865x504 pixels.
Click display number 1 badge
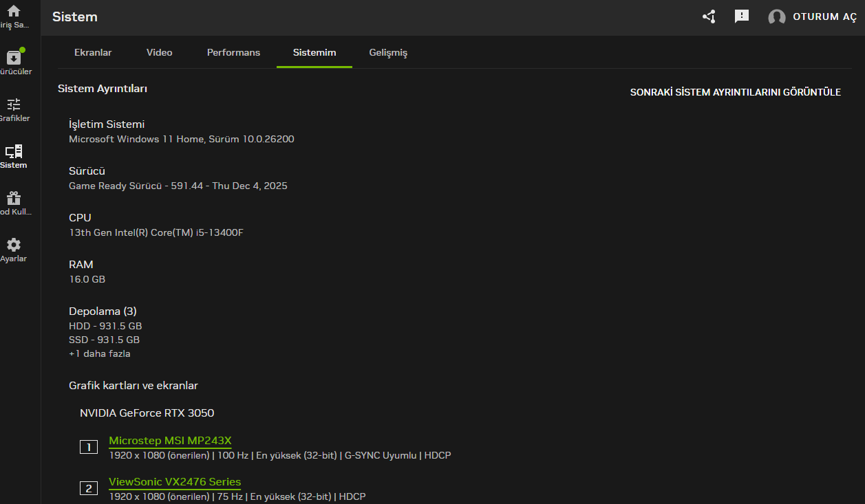pyautogui.click(x=89, y=448)
